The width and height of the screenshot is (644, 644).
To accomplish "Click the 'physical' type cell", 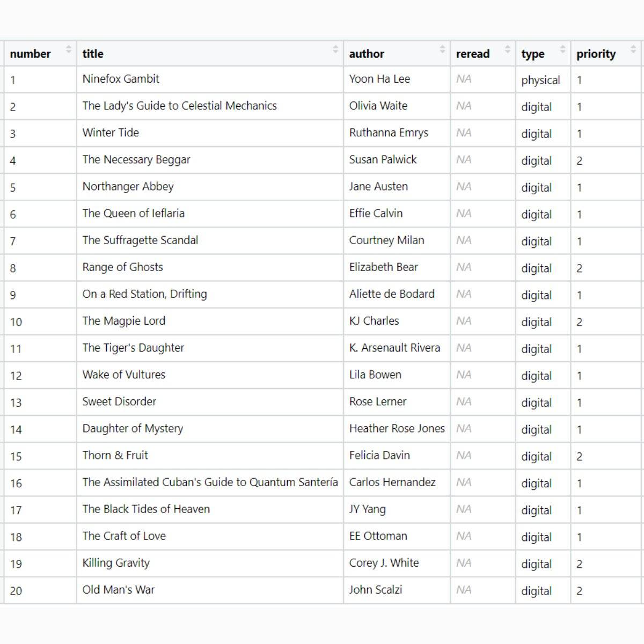I will 540,80.
